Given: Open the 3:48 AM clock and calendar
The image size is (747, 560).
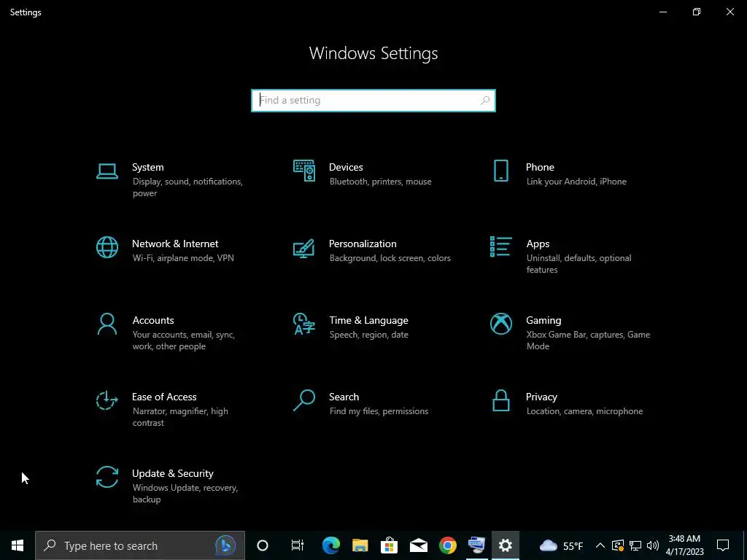Looking at the screenshot, I should [x=684, y=545].
